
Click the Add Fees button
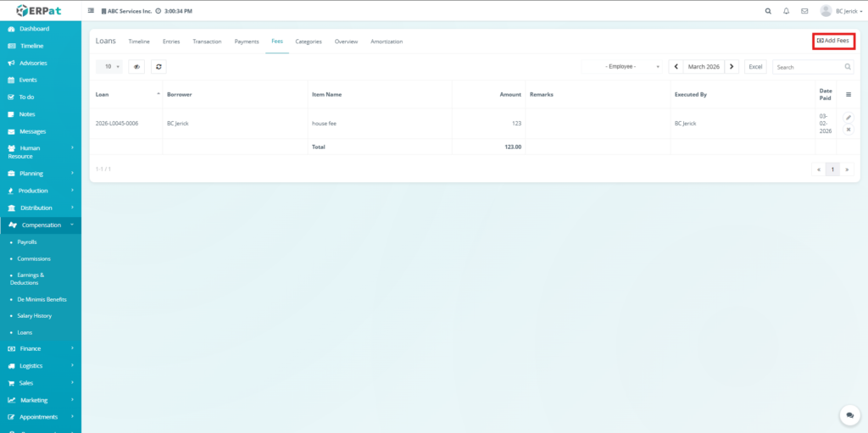832,41
